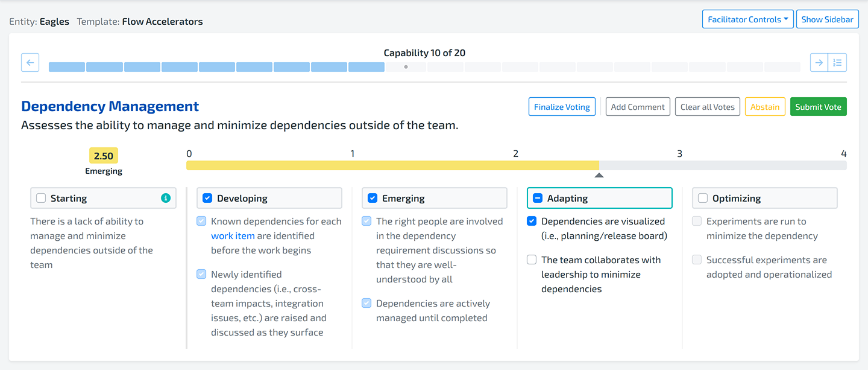The width and height of the screenshot is (868, 370).
Task: Open the Facilitator Controls dropdown
Action: point(747,19)
